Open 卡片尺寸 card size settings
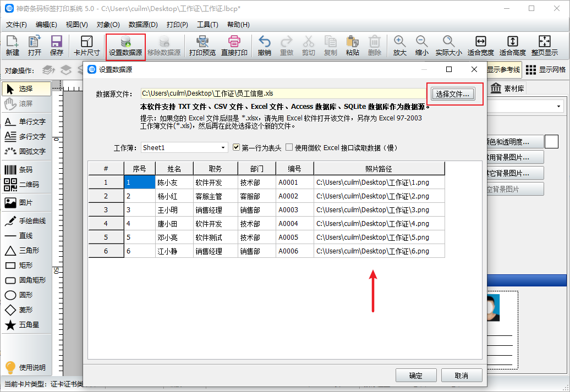 pos(86,46)
